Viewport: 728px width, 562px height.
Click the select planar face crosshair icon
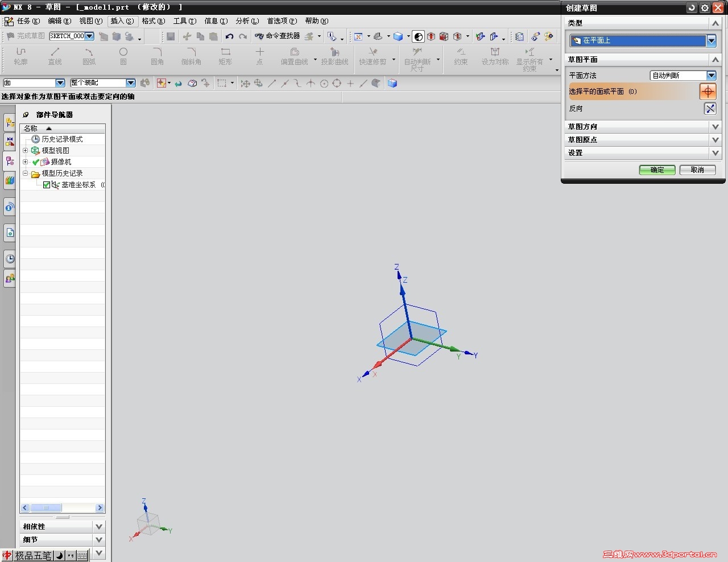(x=708, y=92)
